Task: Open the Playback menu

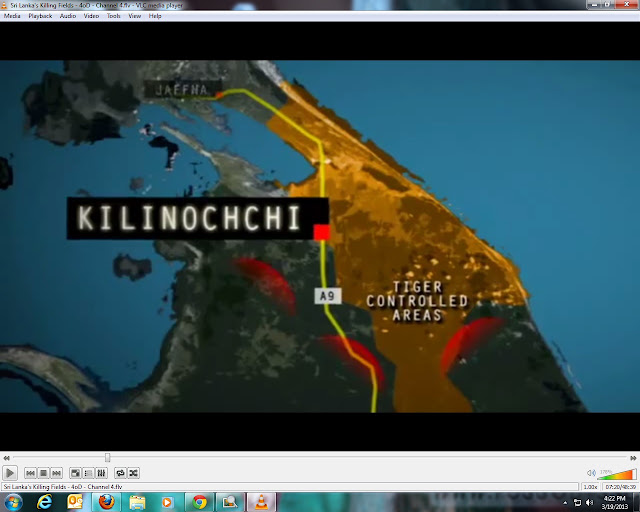Action: click(40, 16)
